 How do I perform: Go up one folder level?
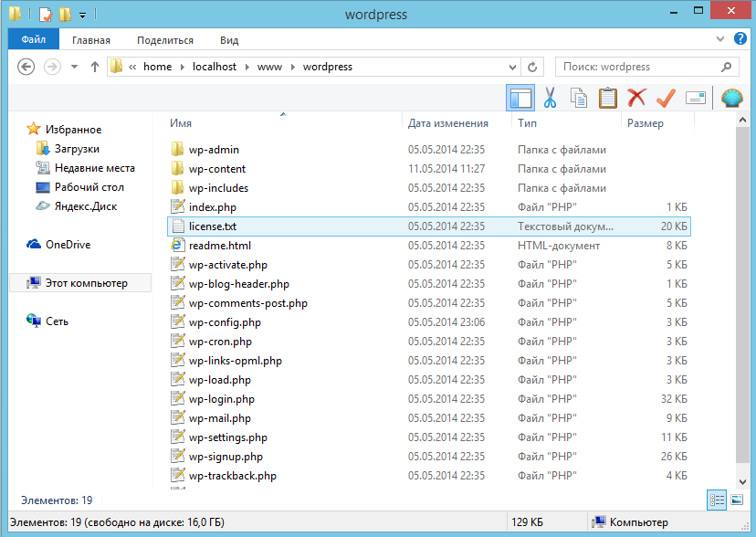[x=95, y=67]
